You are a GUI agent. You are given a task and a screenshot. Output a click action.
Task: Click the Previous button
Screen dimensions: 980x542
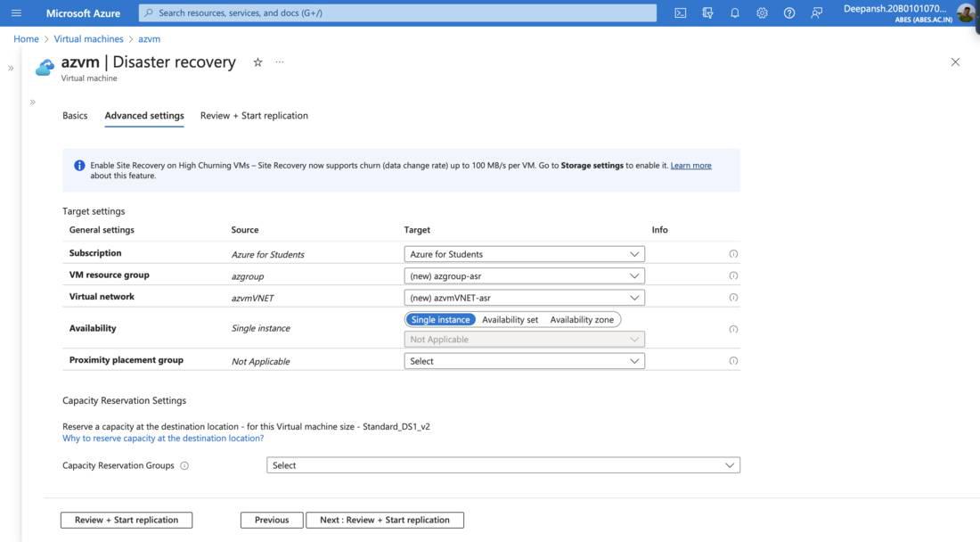[x=272, y=520]
